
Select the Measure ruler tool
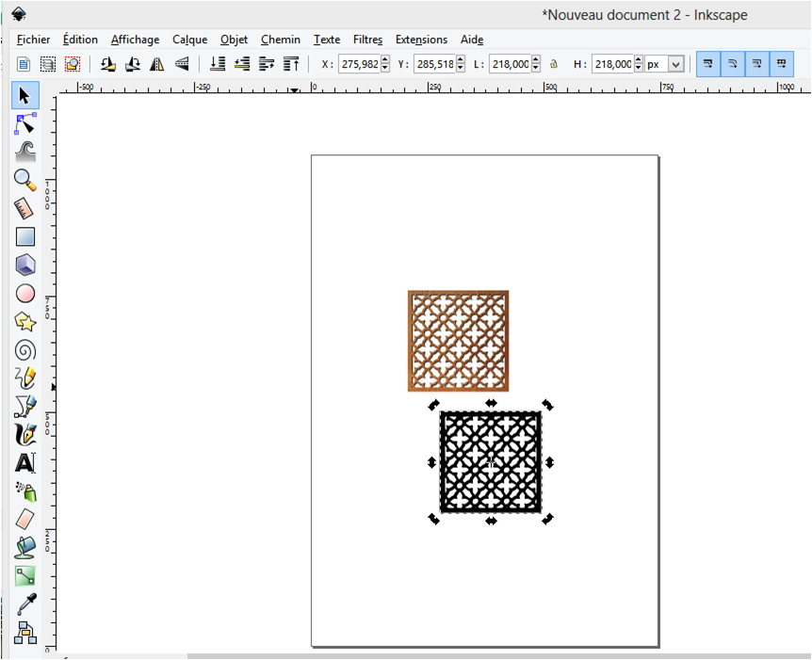pyautogui.click(x=24, y=208)
